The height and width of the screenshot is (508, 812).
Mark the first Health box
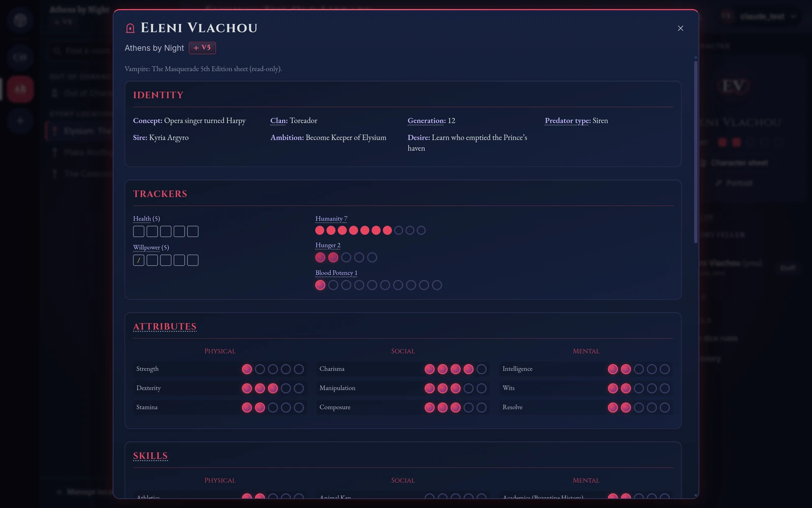pos(139,231)
